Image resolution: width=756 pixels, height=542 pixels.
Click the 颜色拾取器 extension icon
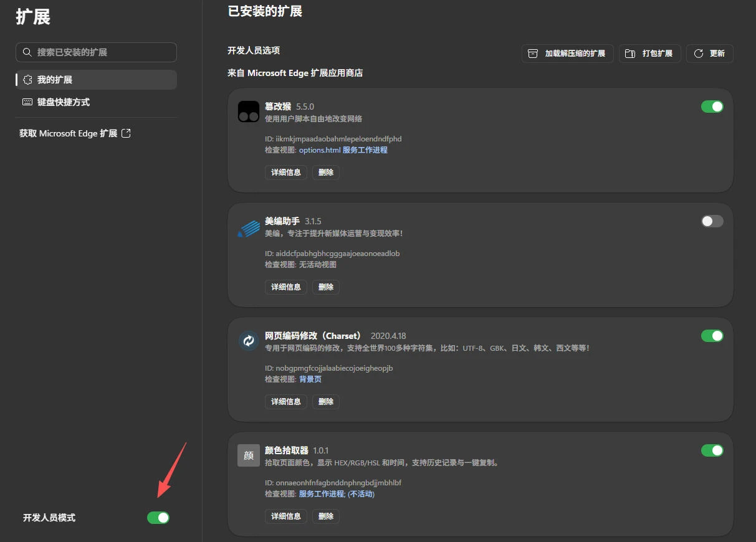coord(249,455)
